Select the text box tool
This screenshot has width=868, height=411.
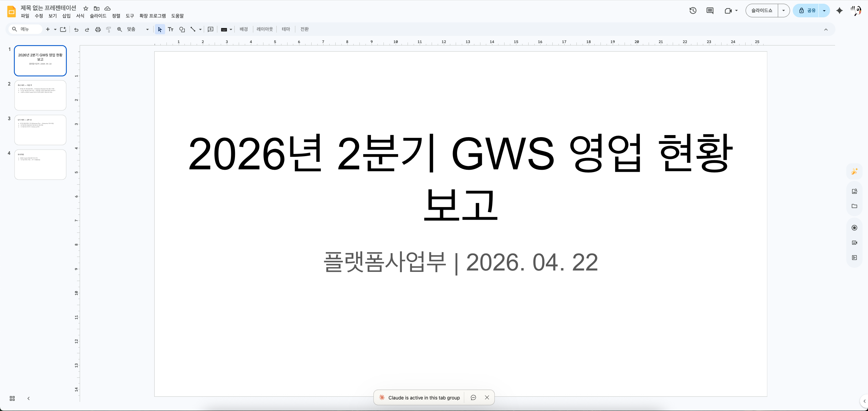click(x=171, y=30)
